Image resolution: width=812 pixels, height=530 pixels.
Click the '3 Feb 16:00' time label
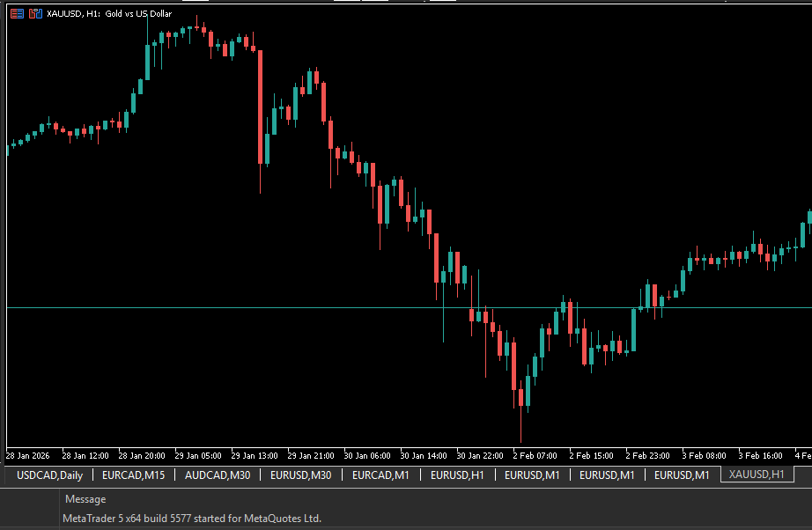point(761,455)
